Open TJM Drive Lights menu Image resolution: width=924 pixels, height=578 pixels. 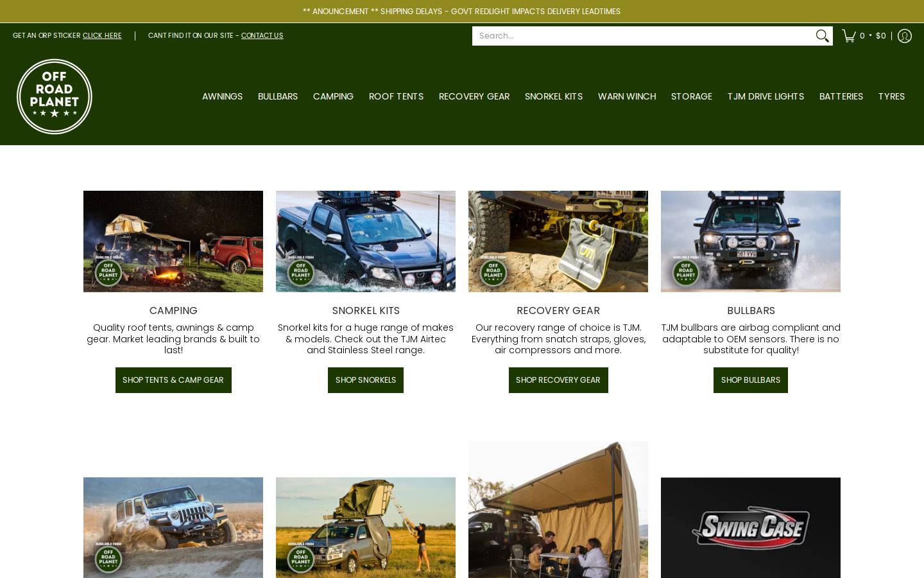point(766,96)
